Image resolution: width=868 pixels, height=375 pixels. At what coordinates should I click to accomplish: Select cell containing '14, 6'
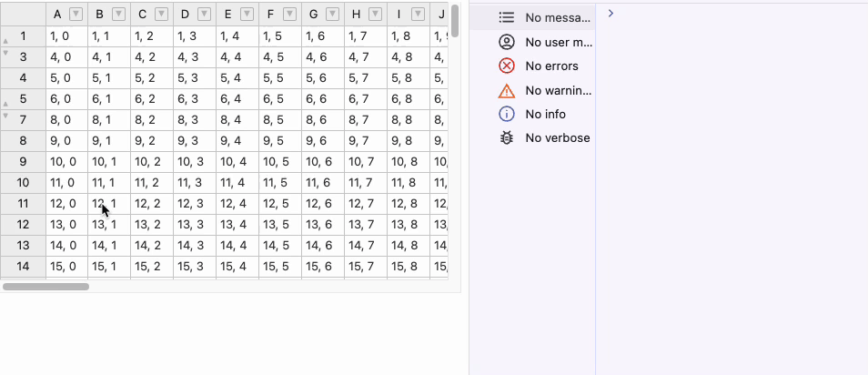tap(323, 246)
